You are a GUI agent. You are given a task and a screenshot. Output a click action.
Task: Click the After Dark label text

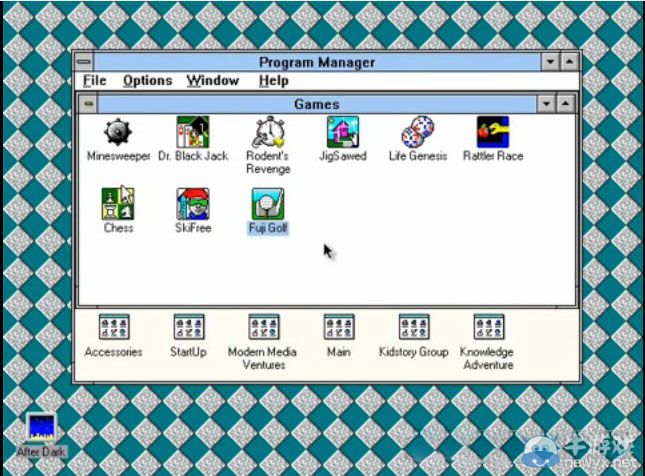coord(41,452)
